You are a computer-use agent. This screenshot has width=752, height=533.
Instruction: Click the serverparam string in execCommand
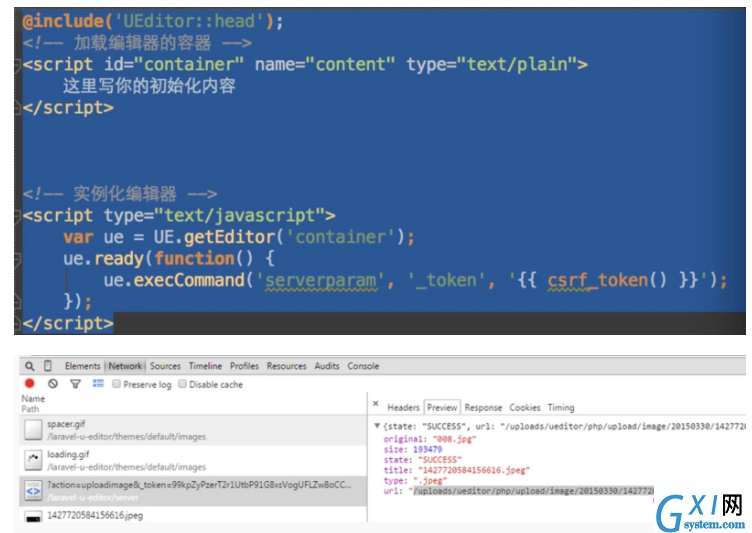tap(320, 280)
